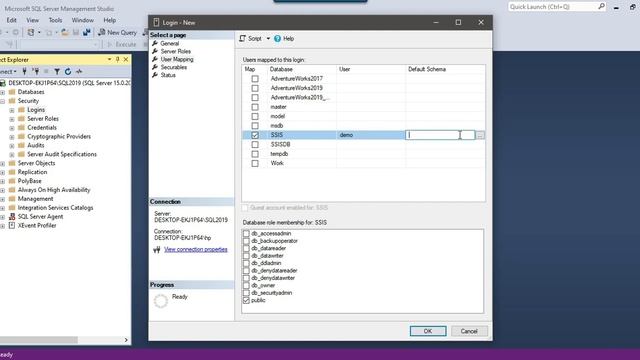Select the User Mapping page
Viewport: 640px width, 360px height.
coord(177,59)
